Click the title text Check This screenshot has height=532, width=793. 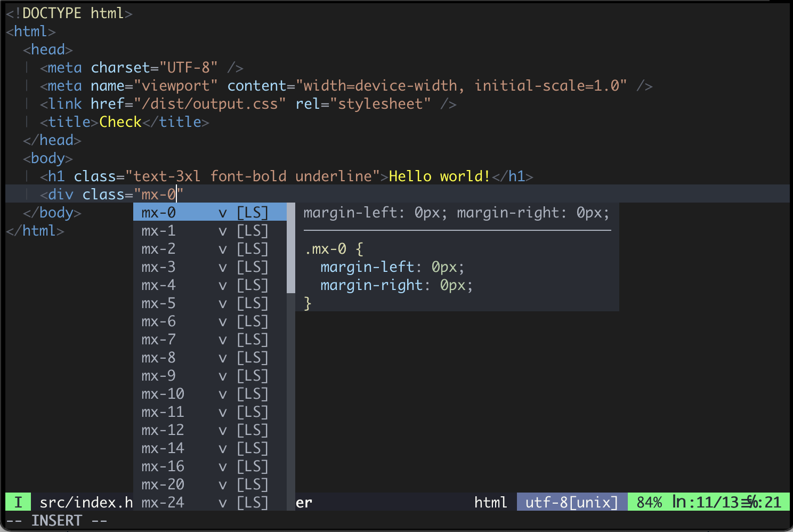[120, 122]
